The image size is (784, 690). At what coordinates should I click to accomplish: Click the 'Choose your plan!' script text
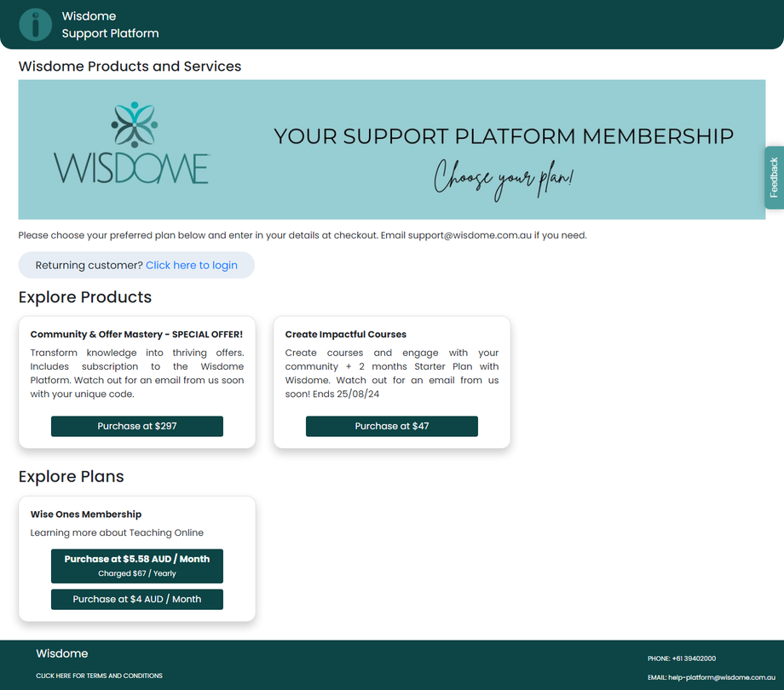coord(504,180)
